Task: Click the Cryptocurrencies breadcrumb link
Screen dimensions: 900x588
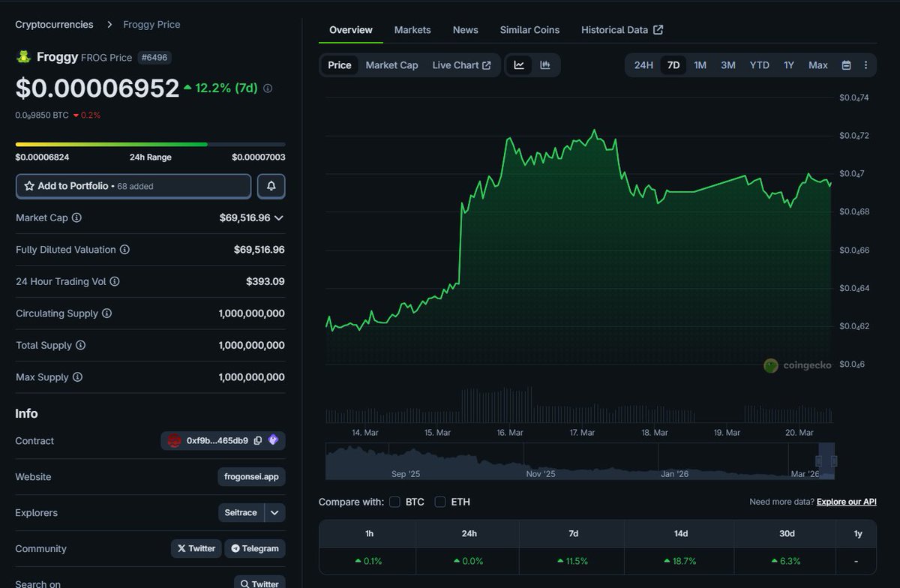Action: pyautogui.click(x=55, y=25)
